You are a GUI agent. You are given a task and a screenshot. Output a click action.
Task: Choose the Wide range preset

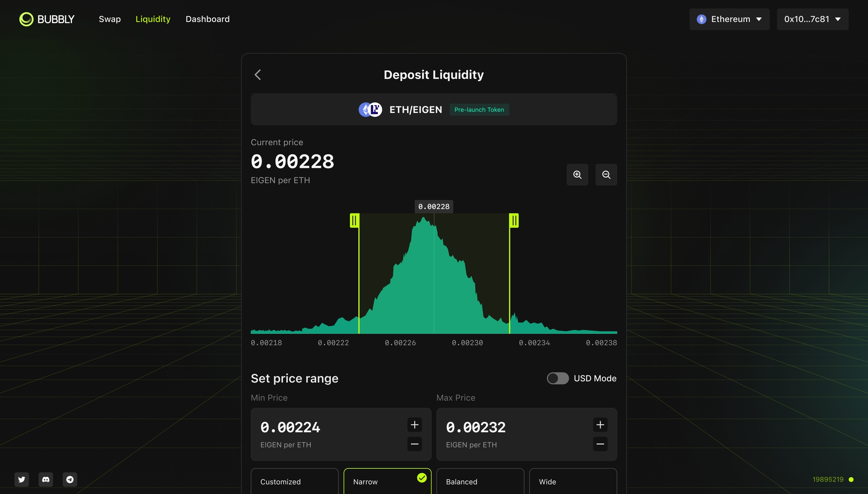pyautogui.click(x=573, y=482)
